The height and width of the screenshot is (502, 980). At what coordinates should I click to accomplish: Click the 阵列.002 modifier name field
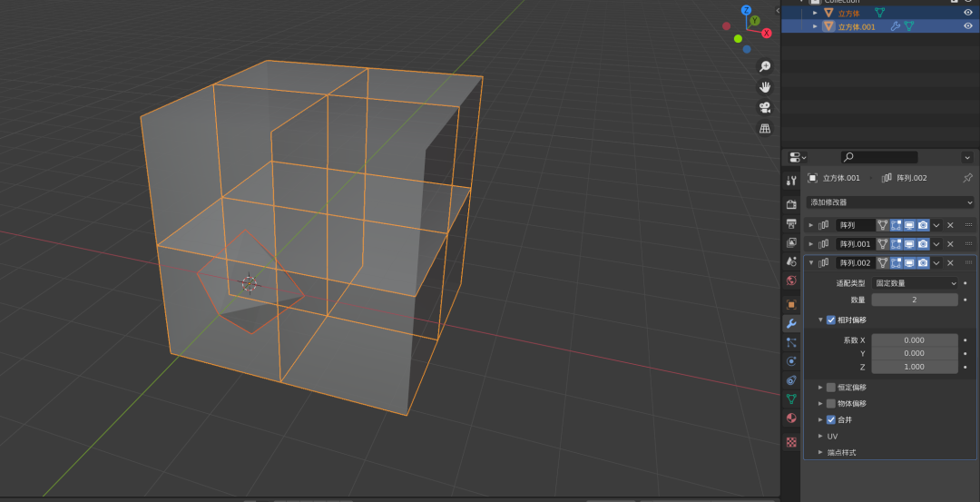pyautogui.click(x=855, y=262)
